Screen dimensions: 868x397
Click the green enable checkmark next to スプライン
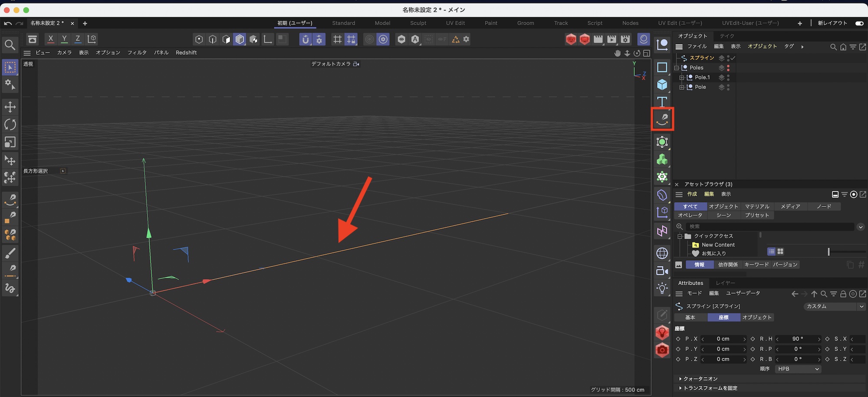tap(733, 57)
